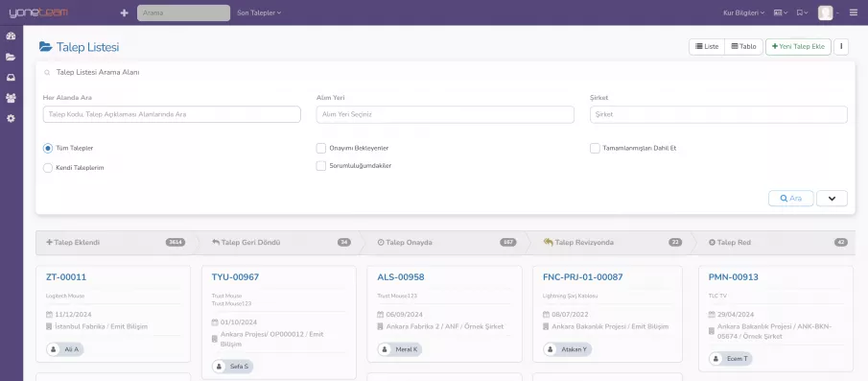Image resolution: width=868 pixels, height=381 pixels.
Task: Click the person icon beside Ali A
Action: tap(53, 349)
